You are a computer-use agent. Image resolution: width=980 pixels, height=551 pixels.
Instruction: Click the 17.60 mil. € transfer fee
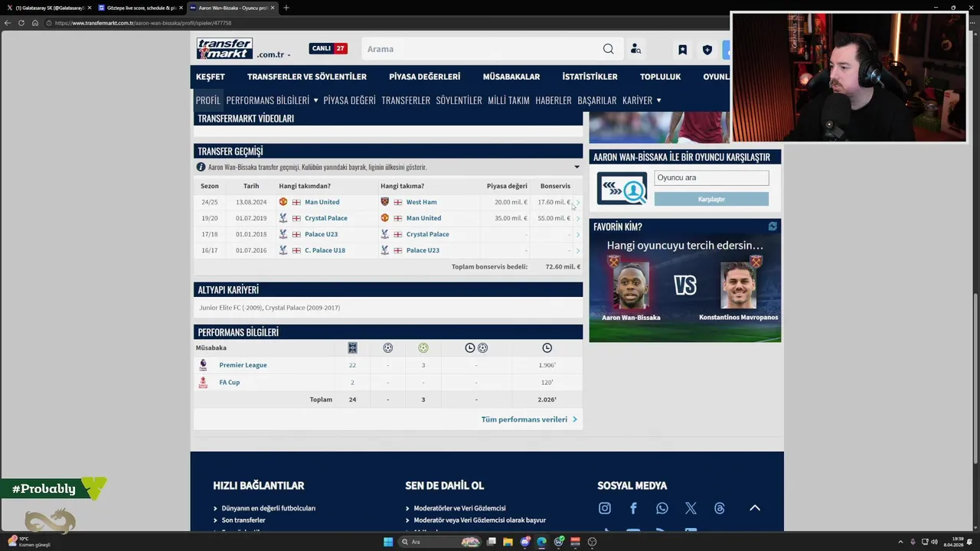coord(554,202)
